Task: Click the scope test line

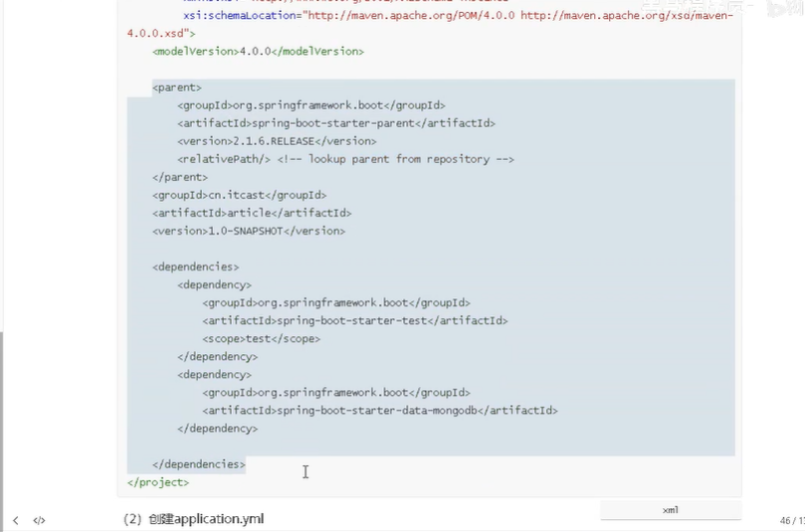Action: 262,339
